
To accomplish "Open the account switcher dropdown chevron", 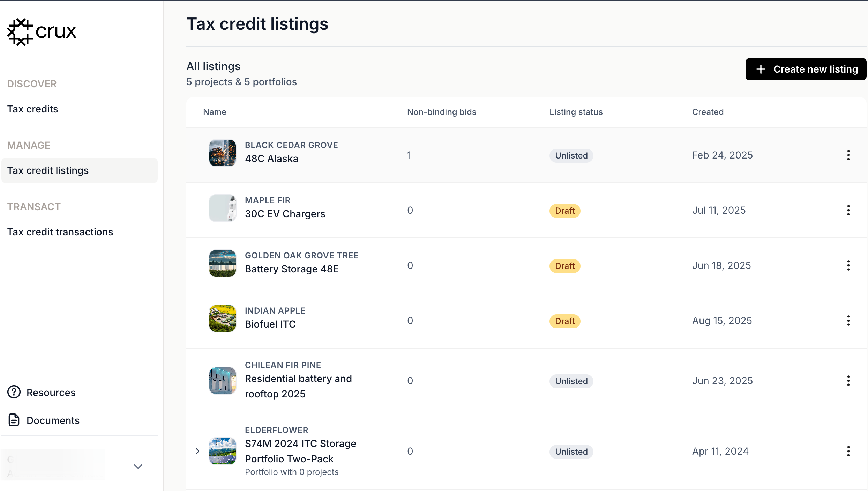I will 138,467.
